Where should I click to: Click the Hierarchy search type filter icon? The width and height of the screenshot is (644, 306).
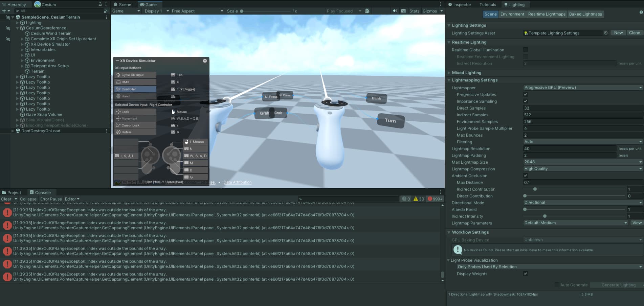[x=106, y=11]
